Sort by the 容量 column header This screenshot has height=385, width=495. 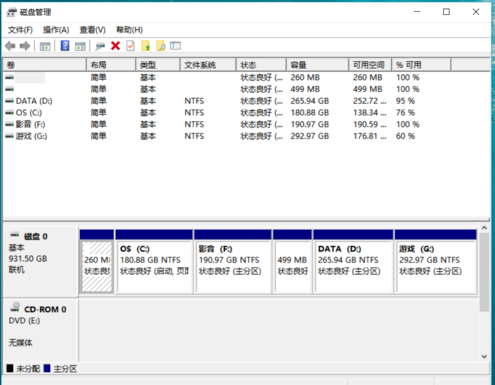(x=317, y=65)
